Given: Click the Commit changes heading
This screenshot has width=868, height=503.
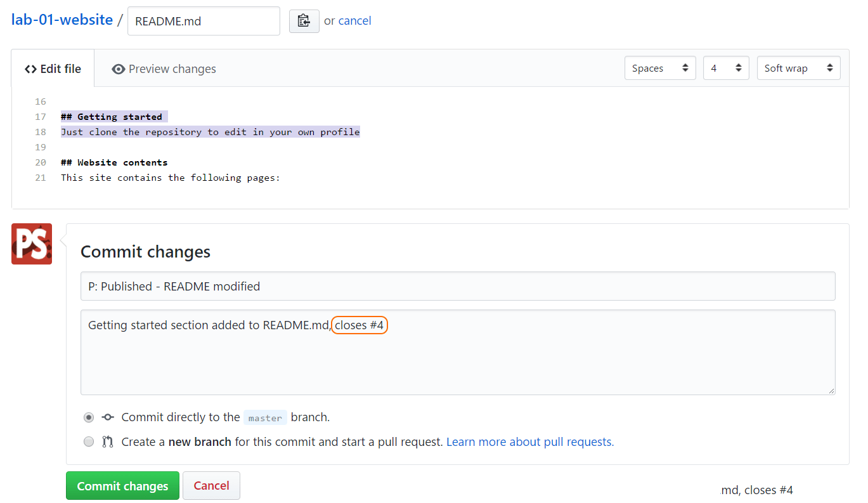Looking at the screenshot, I should (x=145, y=252).
